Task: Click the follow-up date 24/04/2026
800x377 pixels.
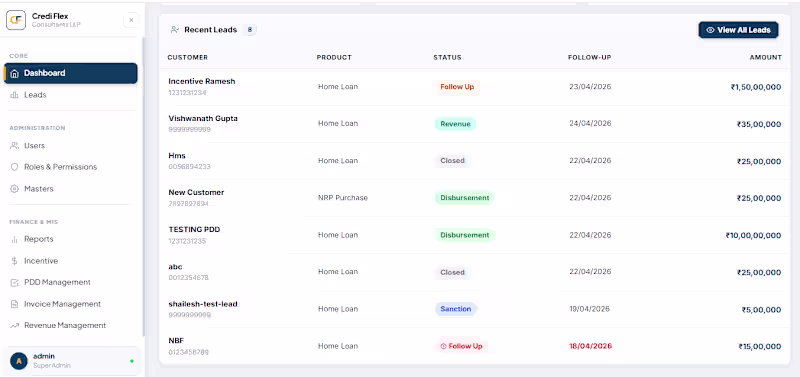Action: [590, 123]
